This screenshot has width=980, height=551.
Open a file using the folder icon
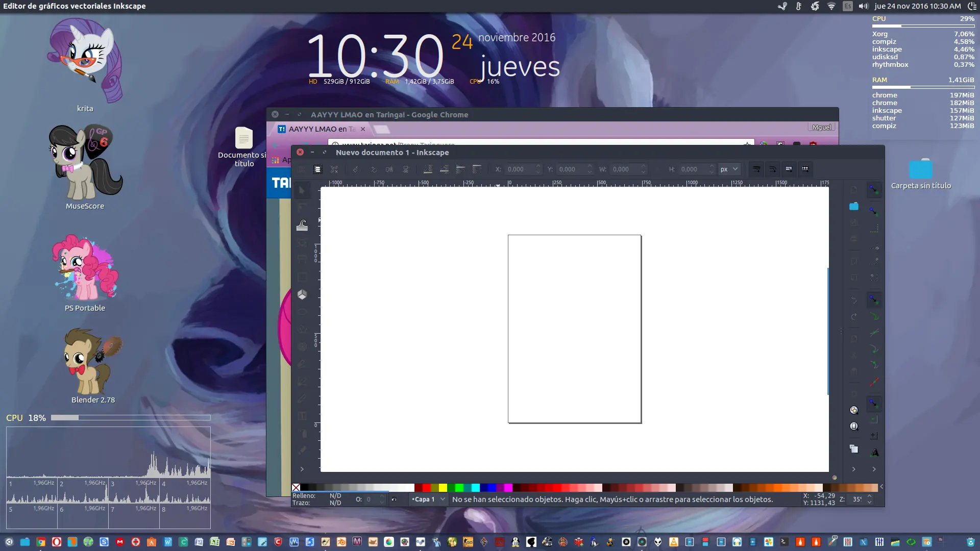(x=854, y=207)
